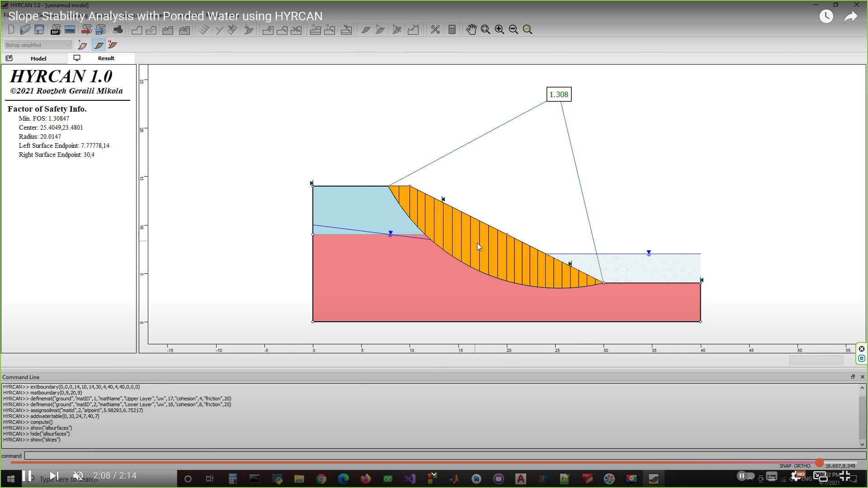Switch to the Model tab
Screen dimensions: 868x488
click(34, 58)
